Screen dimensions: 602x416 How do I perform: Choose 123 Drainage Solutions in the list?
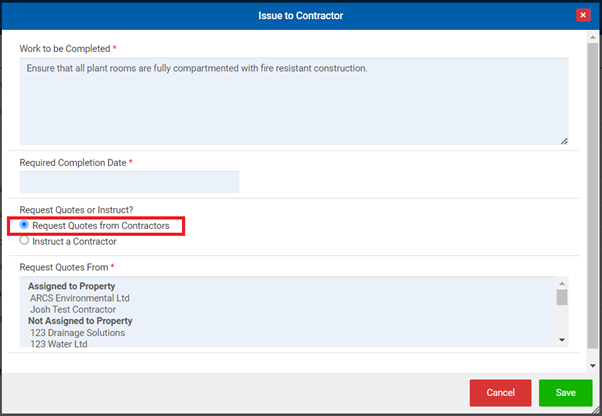point(78,332)
